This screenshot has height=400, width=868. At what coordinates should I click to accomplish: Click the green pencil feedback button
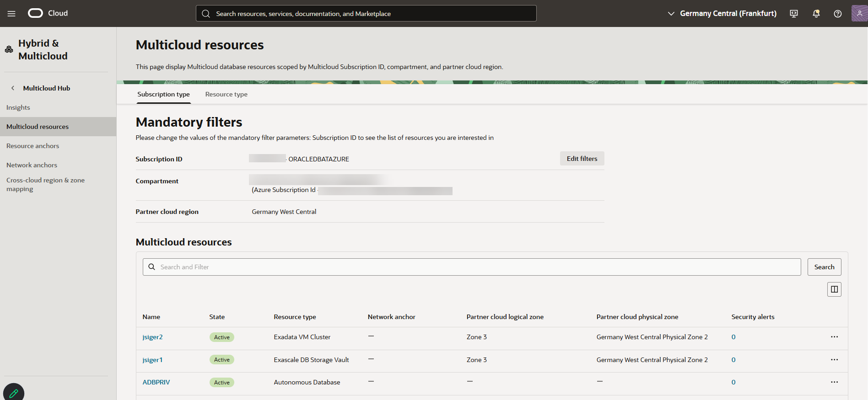pyautogui.click(x=14, y=392)
